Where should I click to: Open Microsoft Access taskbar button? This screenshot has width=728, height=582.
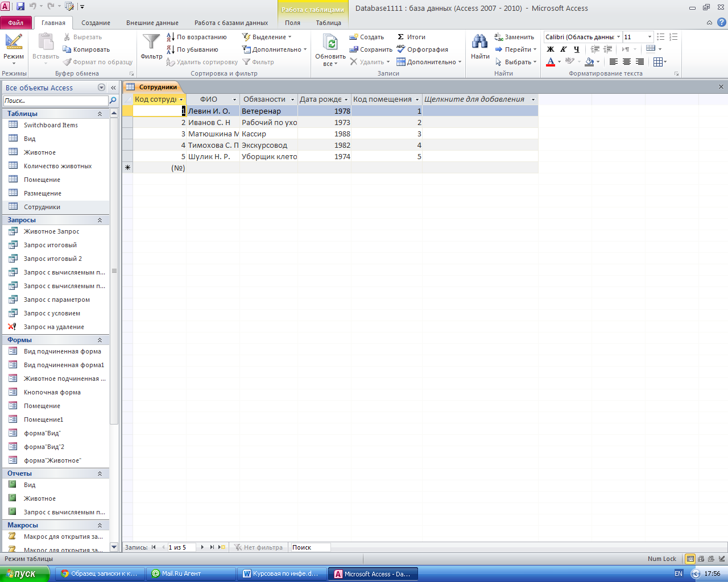pyautogui.click(x=373, y=574)
